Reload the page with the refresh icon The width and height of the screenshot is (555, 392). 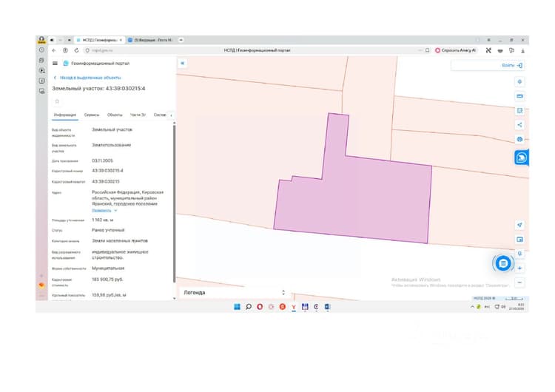tap(76, 50)
